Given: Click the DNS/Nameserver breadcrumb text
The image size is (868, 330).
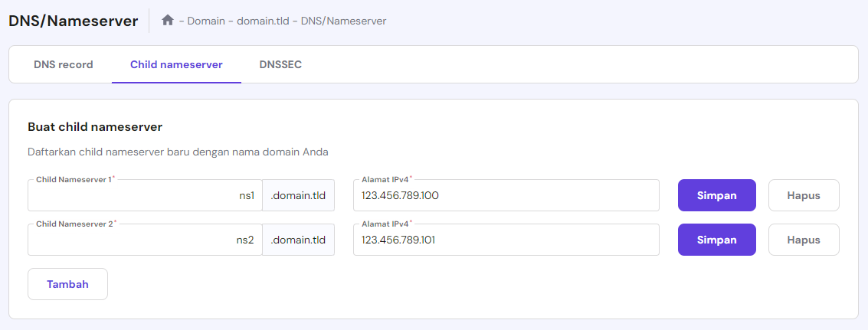Looking at the screenshot, I should [x=344, y=21].
